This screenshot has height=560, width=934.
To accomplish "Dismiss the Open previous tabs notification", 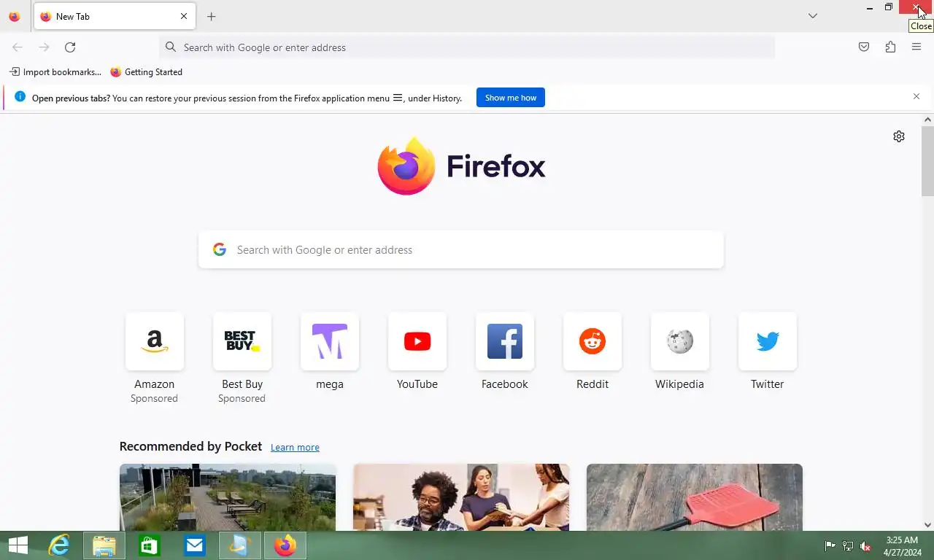I will pyautogui.click(x=916, y=96).
